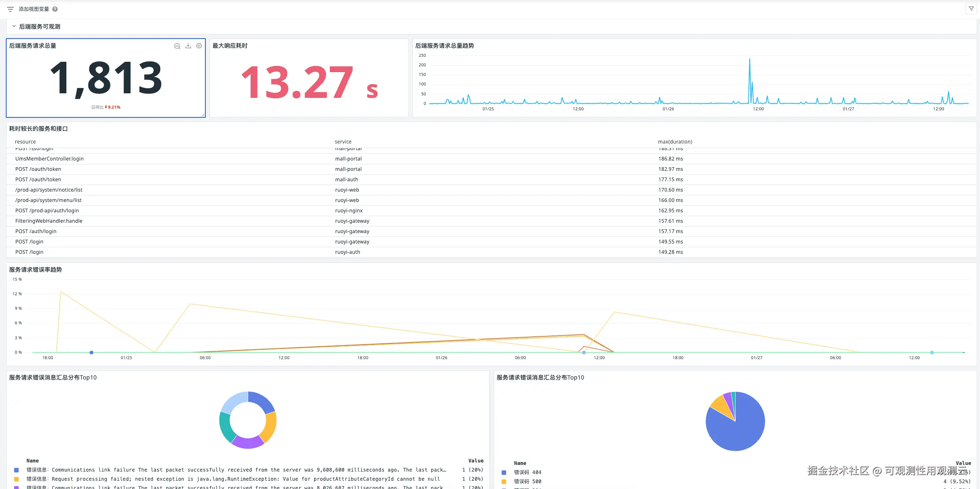The image size is (980, 489).
Task: Collapse the 后端服务可观测 section chevron
Action: click(x=14, y=26)
